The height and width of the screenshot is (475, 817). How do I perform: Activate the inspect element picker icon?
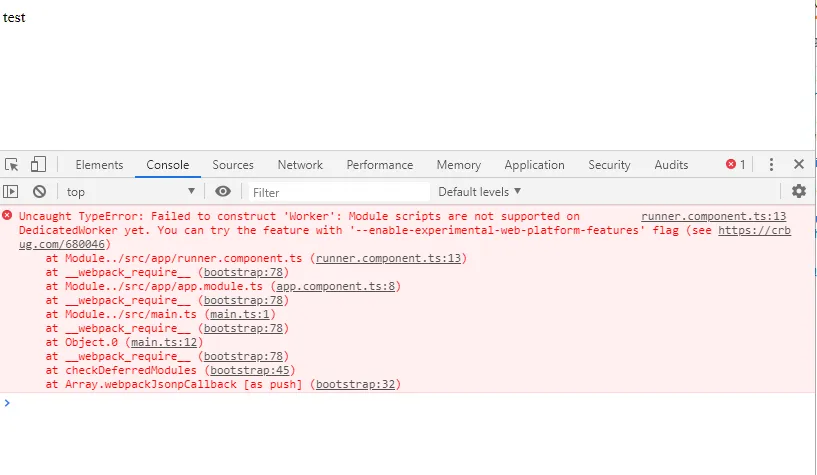[x=11, y=165]
